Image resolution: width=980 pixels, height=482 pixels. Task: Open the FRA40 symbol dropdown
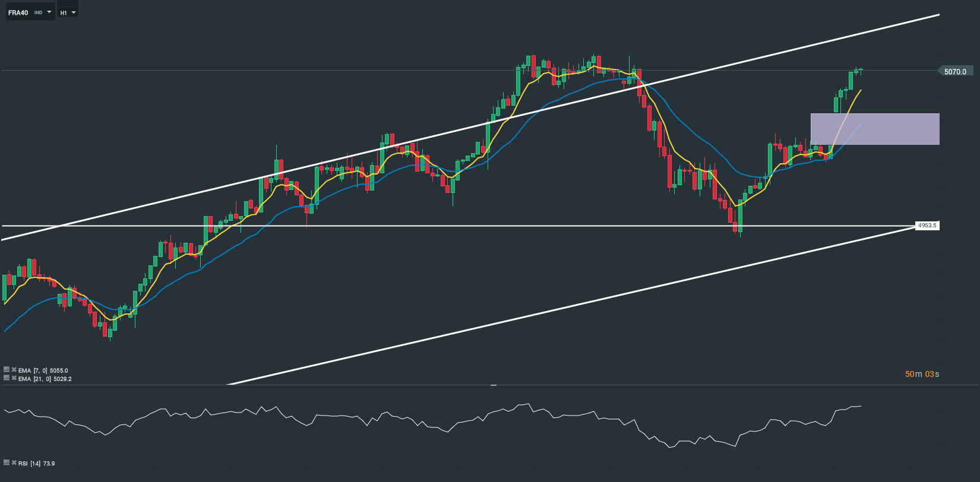pos(49,12)
